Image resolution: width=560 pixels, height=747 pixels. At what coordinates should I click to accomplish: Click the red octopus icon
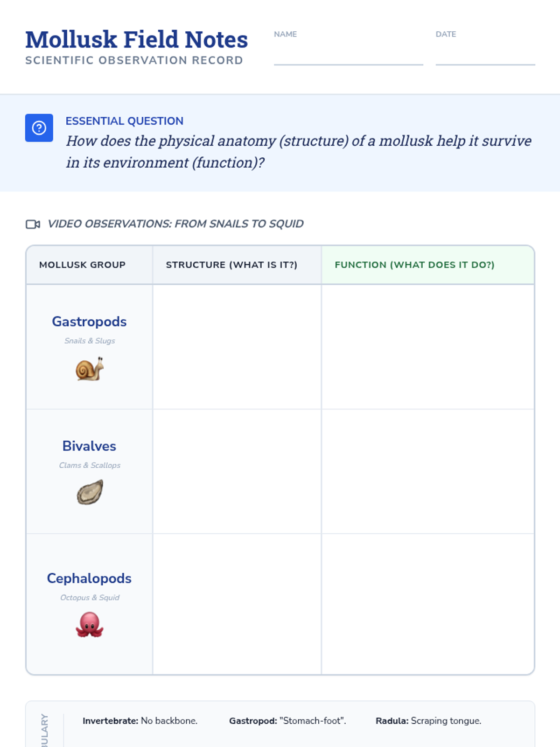(90, 625)
